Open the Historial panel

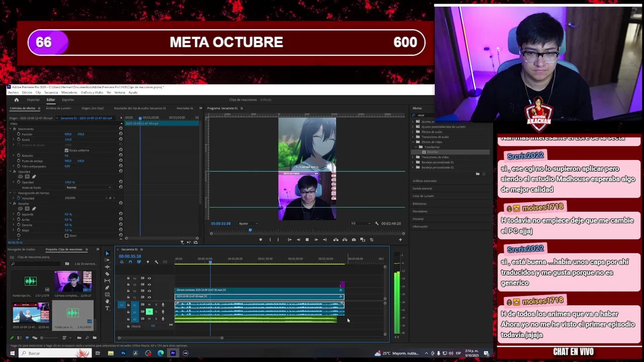click(x=418, y=219)
